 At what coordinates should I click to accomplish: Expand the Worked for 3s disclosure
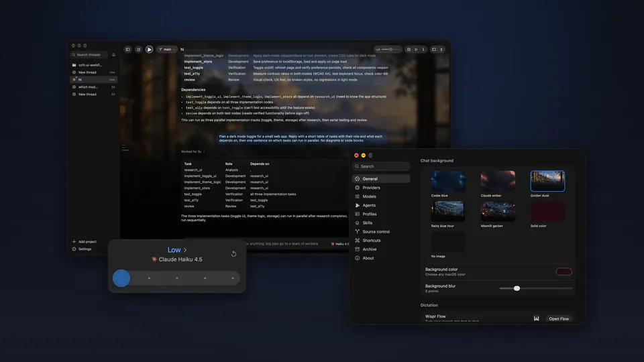(x=193, y=152)
